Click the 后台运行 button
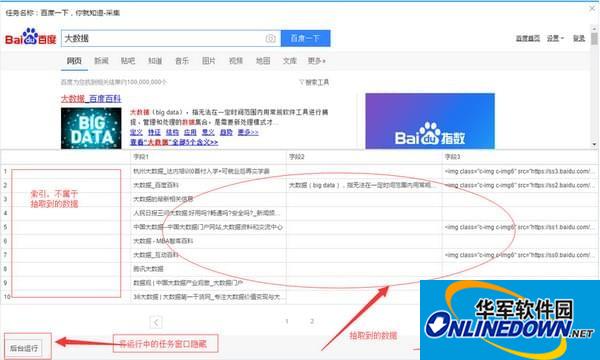 (x=24, y=348)
